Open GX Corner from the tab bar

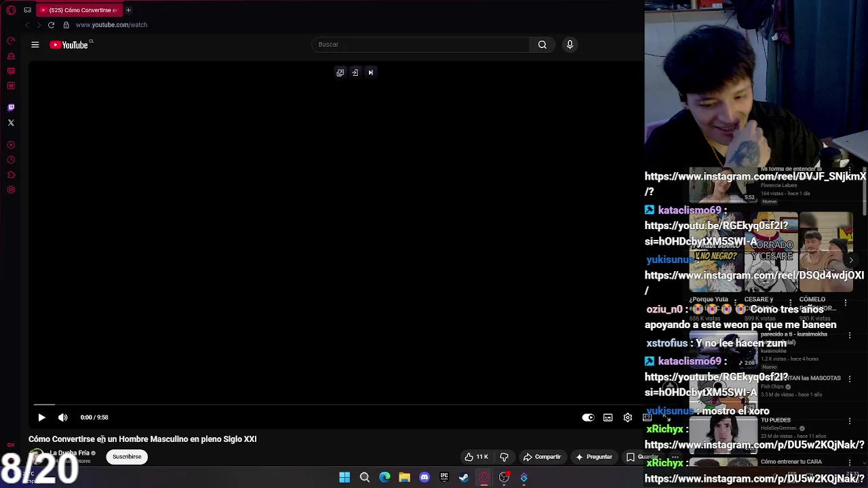(27, 10)
